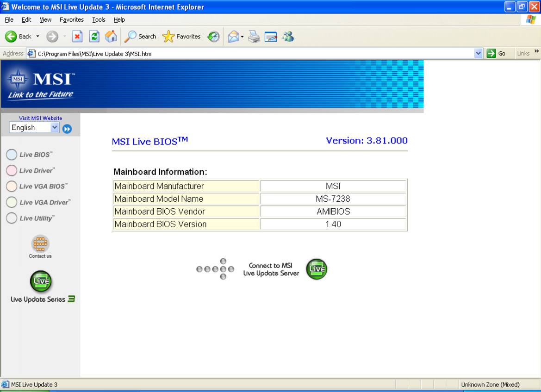Click the Visit MSI Website link
The height and width of the screenshot is (392, 541).
click(x=40, y=118)
